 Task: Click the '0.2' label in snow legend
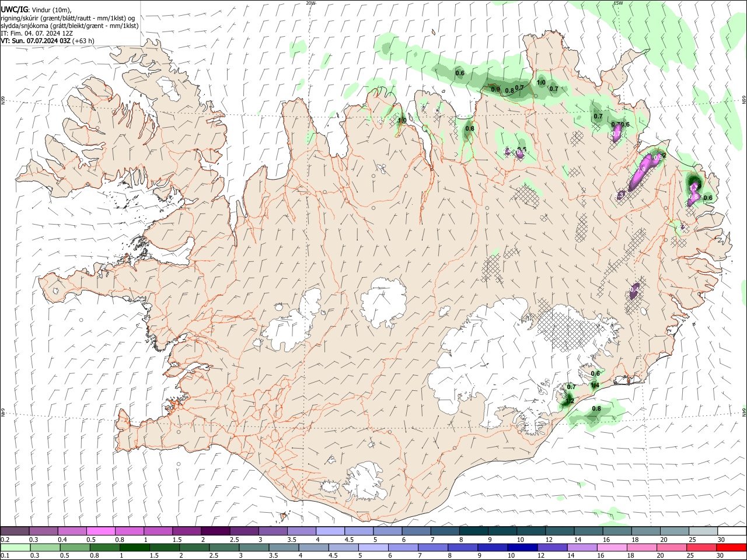(x=5, y=540)
